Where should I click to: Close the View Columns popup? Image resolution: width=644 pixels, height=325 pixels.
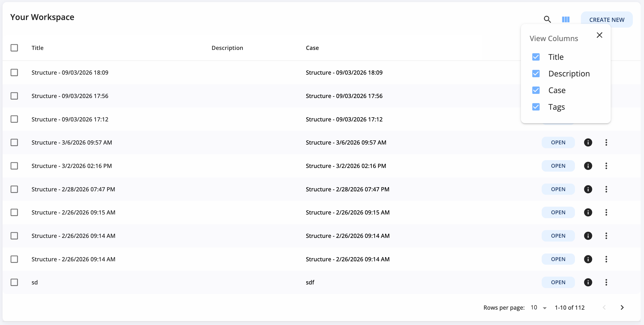pos(599,35)
